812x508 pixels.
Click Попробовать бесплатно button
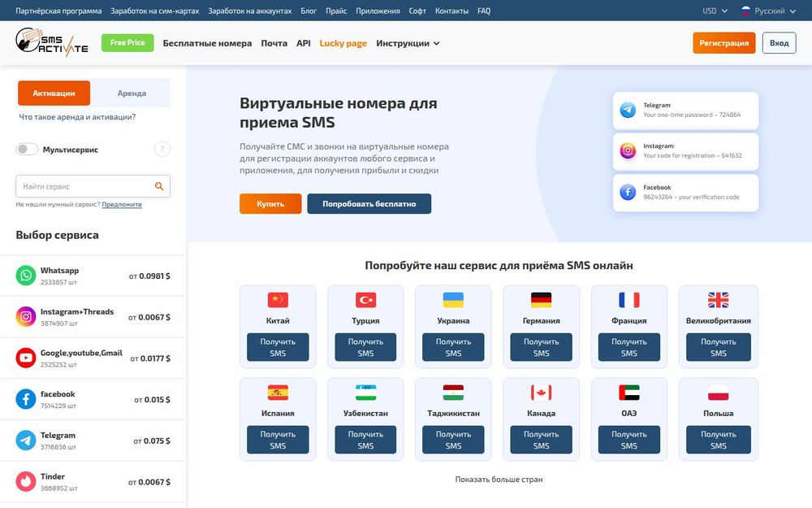click(369, 204)
